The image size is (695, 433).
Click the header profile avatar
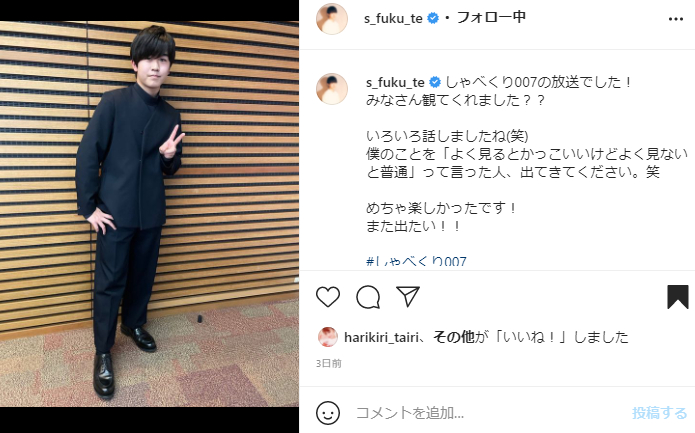(332, 19)
